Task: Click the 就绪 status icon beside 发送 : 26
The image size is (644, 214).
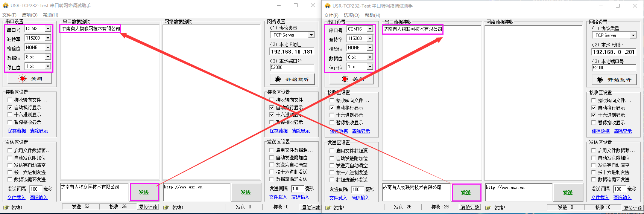Action: [x=328, y=208]
